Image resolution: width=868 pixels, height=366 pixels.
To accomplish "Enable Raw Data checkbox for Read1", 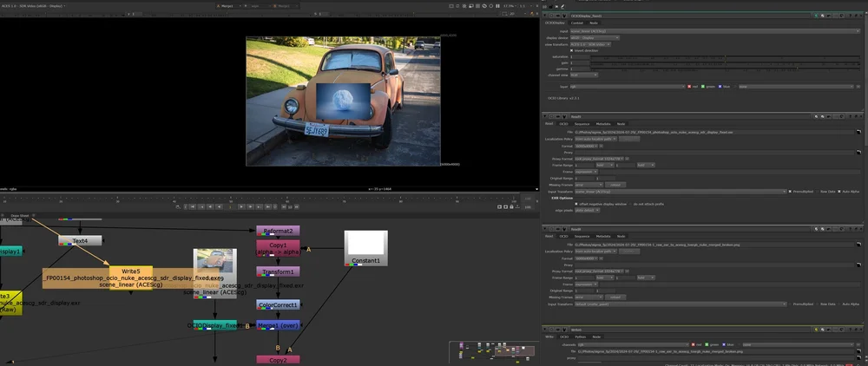I will point(819,190).
